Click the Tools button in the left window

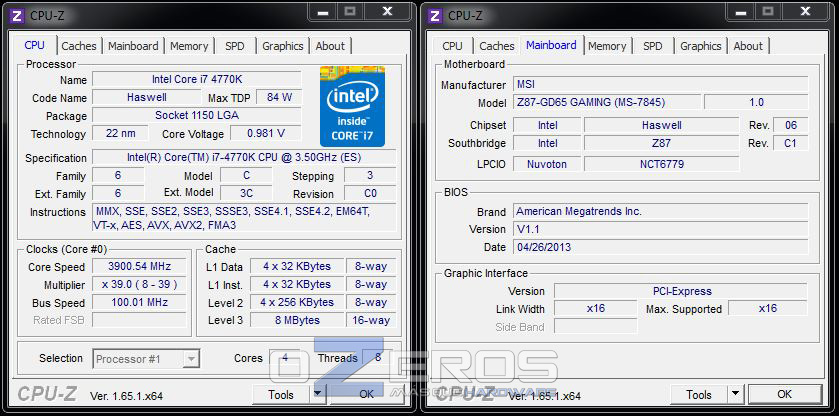(281, 395)
